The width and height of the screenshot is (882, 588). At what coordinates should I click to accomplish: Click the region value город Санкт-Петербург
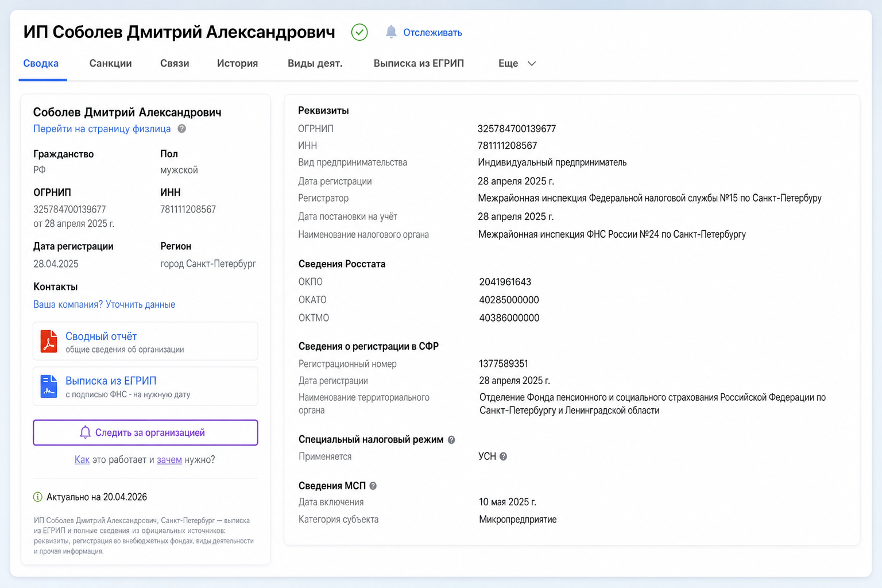208,264
